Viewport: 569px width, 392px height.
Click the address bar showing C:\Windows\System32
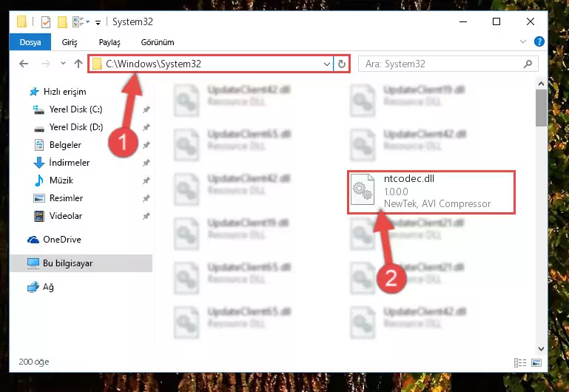pyautogui.click(x=210, y=64)
